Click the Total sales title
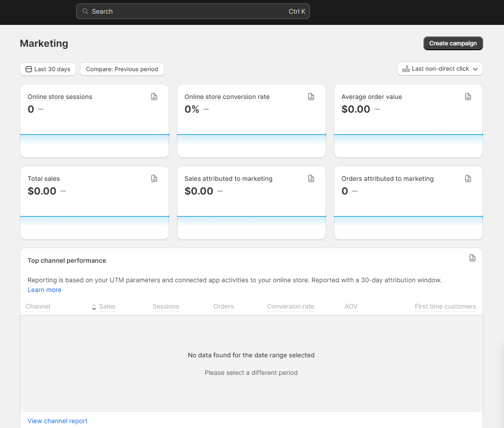504x428 pixels. (x=44, y=179)
